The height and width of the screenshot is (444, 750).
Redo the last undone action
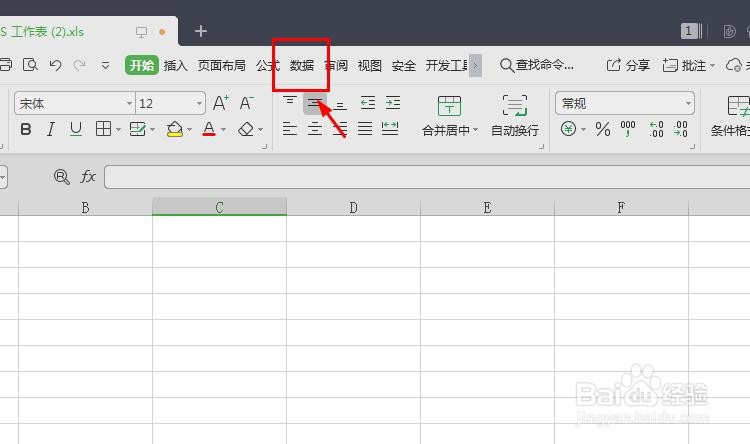[79, 65]
